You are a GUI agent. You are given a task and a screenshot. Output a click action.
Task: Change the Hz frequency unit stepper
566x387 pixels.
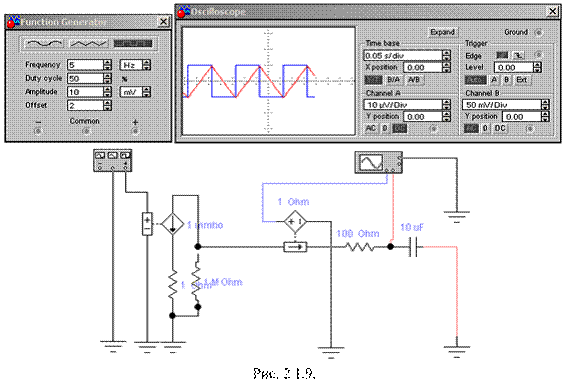click(146, 65)
